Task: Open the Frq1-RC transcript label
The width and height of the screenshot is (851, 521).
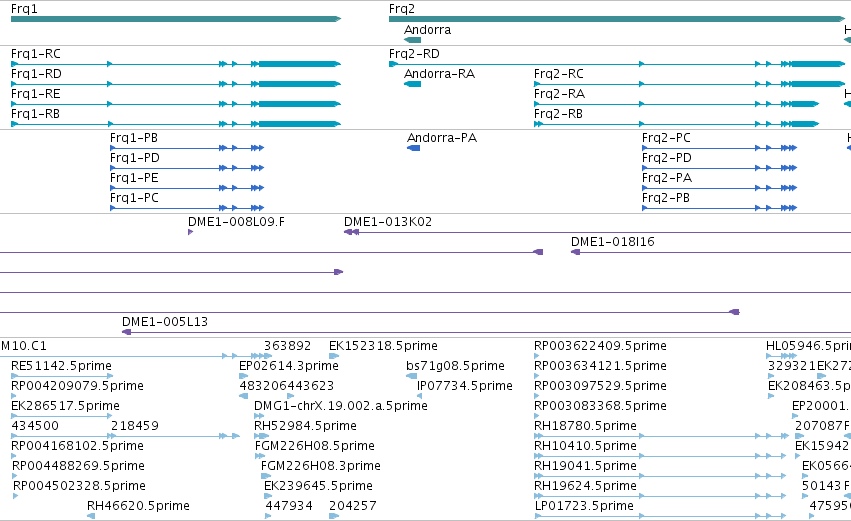Action: click(x=36, y=54)
